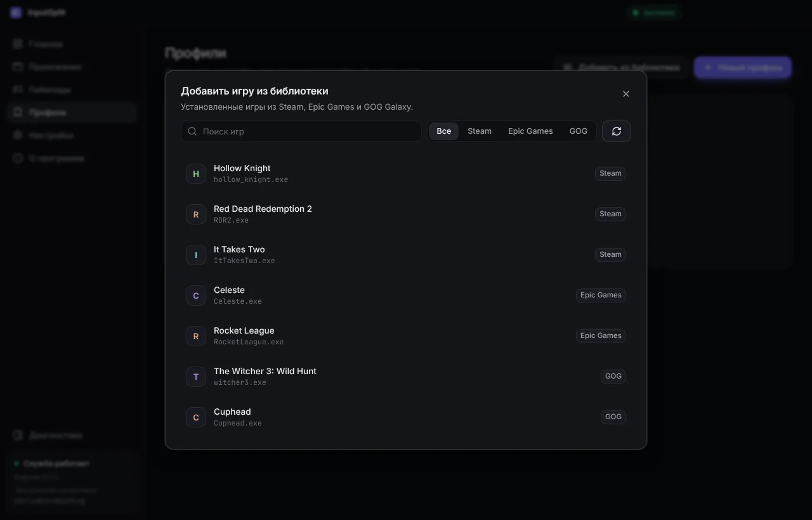Click the RocketLeague.exe file name
812x520 pixels.
(x=249, y=342)
